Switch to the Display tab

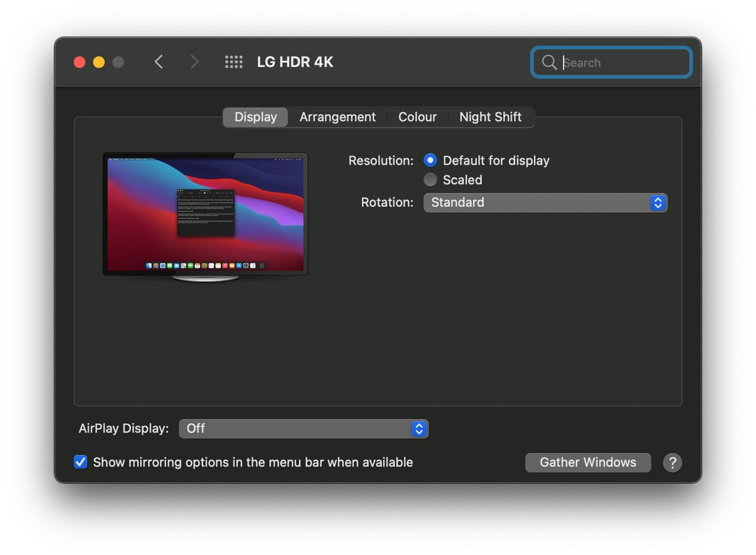[x=255, y=117]
